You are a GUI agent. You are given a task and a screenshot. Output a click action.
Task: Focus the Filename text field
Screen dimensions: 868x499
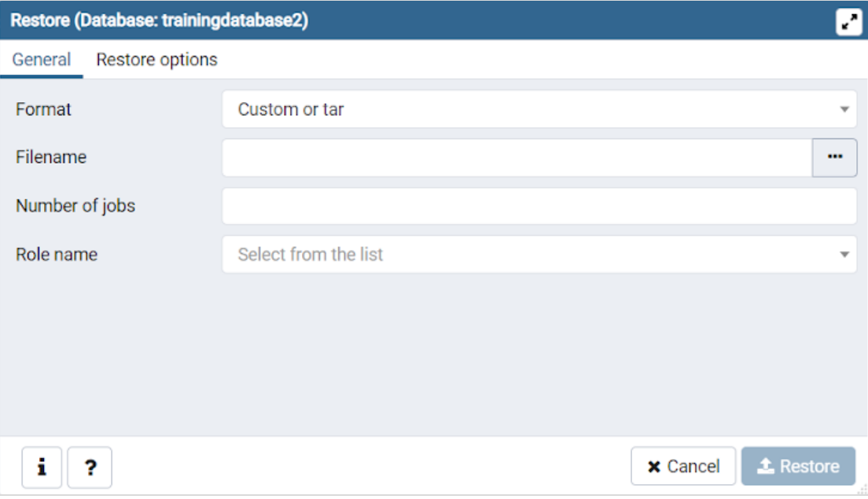pos(517,157)
